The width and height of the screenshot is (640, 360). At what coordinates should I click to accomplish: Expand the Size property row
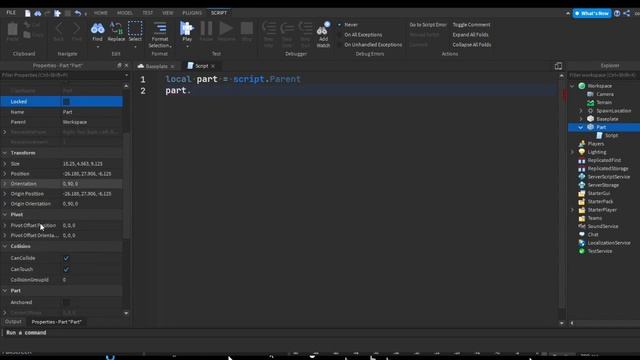(x=5, y=164)
